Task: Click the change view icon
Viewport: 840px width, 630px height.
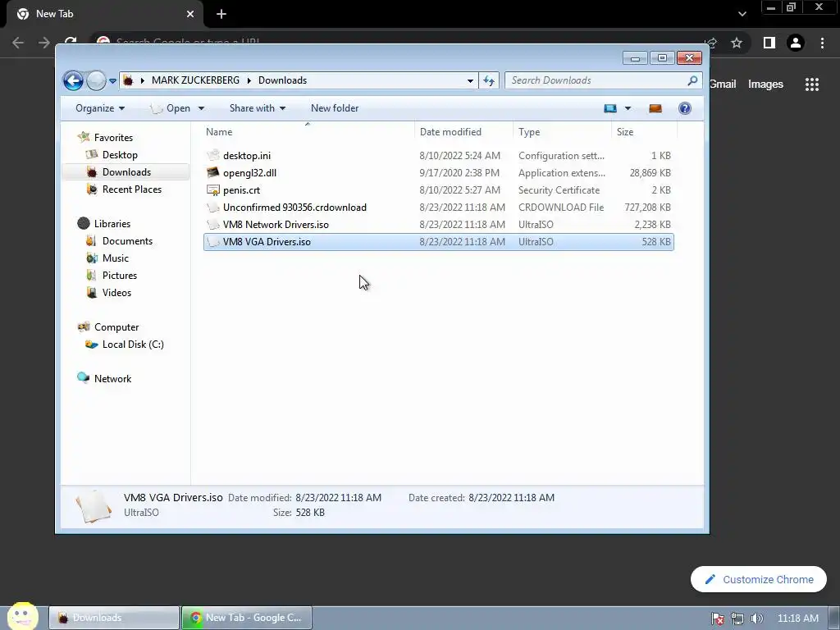Action: (x=610, y=108)
